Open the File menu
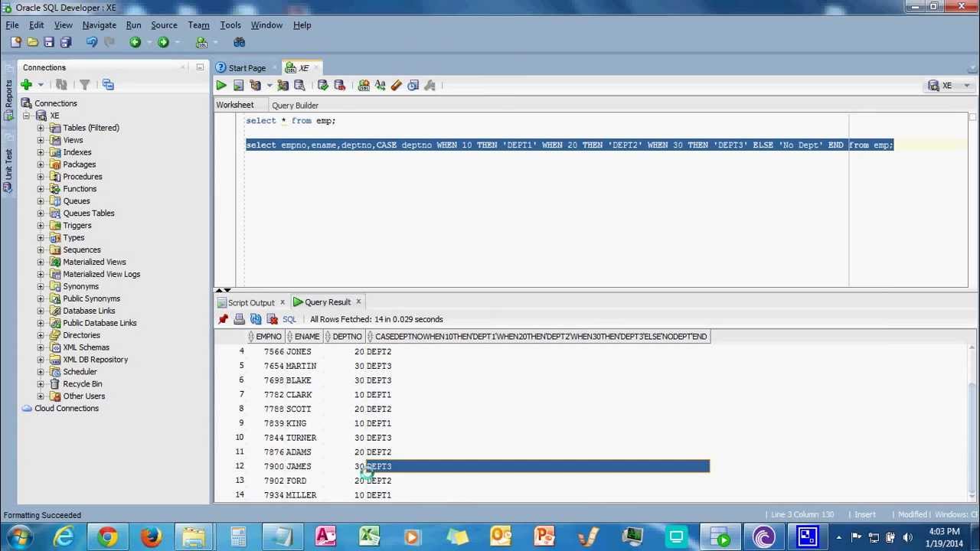The image size is (980, 551). [12, 25]
